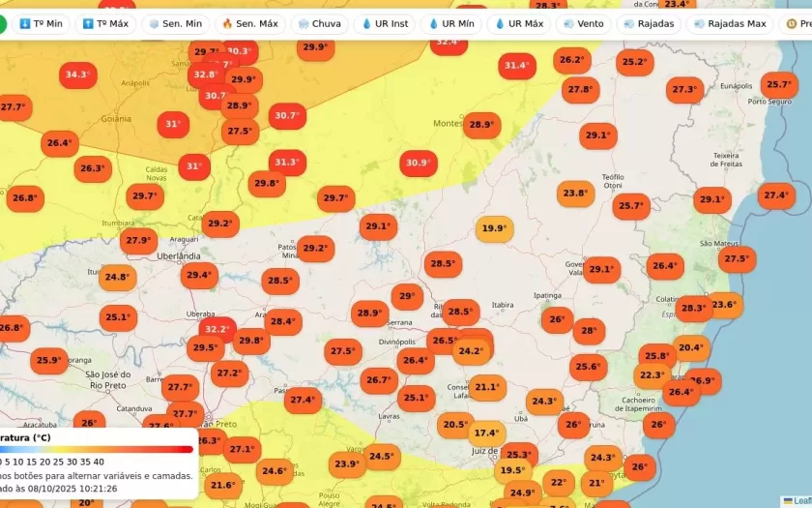
Task: Select the UR Inst humidity layer
Action: pos(385,23)
